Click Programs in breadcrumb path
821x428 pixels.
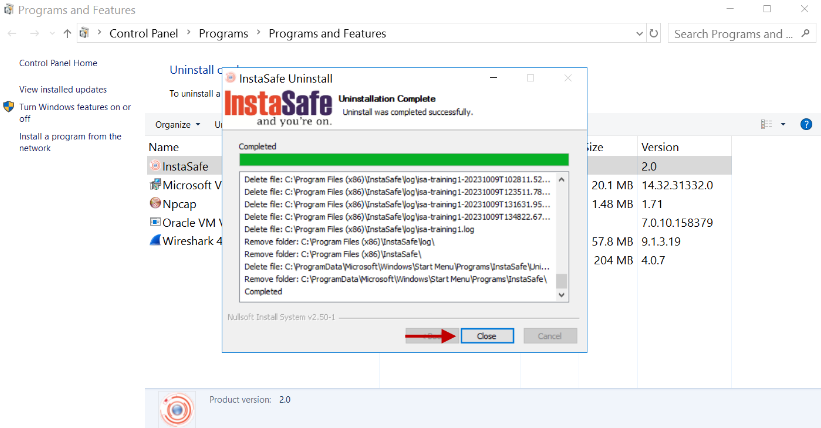coord(224,34)
